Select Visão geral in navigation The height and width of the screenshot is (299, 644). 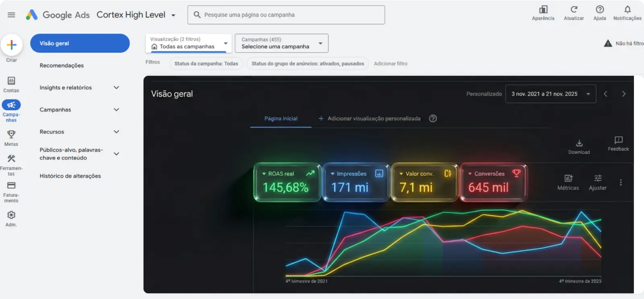[80, 43]
